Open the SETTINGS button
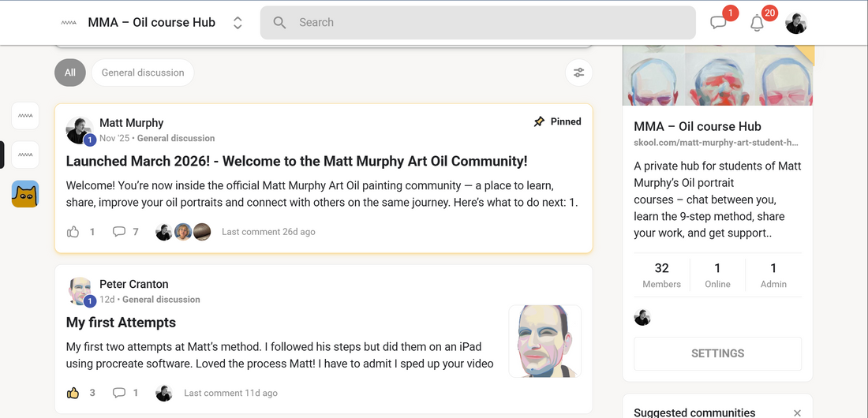868x418 pixels. (x=717, y=354)
